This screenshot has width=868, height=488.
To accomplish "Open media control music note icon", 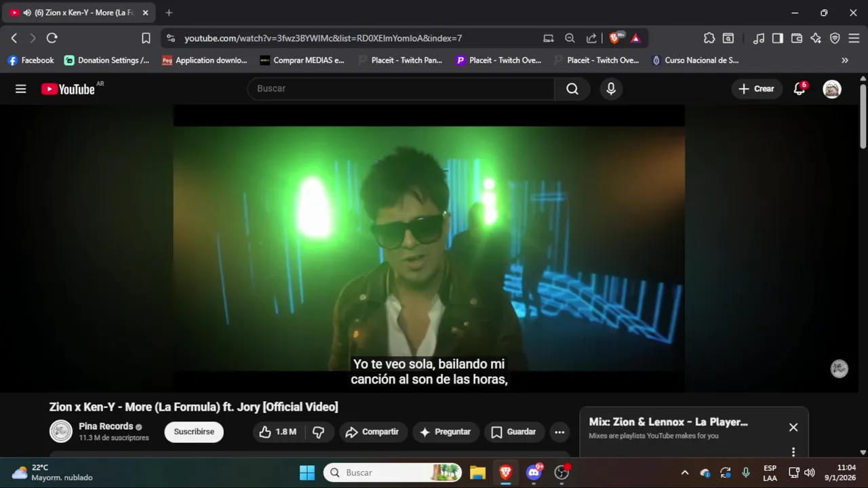I will (759, 38).
